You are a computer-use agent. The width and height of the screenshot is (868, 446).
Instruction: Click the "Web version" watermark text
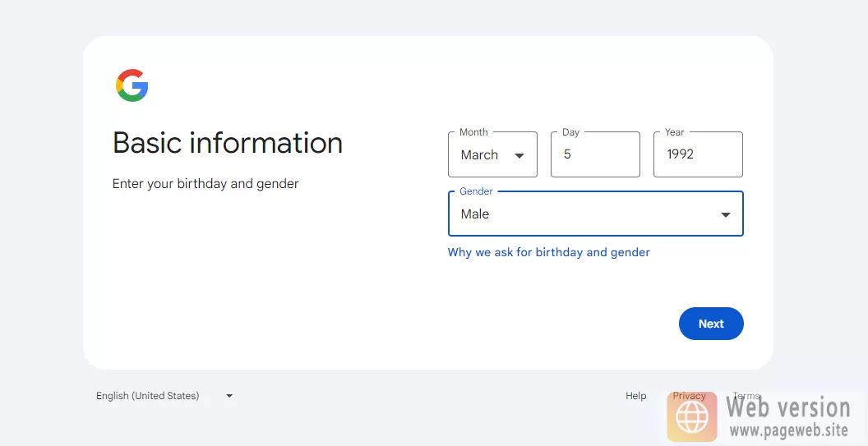click(787, 407)
